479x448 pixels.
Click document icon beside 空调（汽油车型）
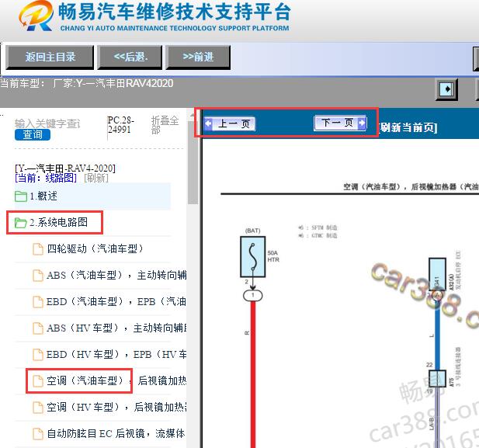pyautogui.click(x=38, y=381)
